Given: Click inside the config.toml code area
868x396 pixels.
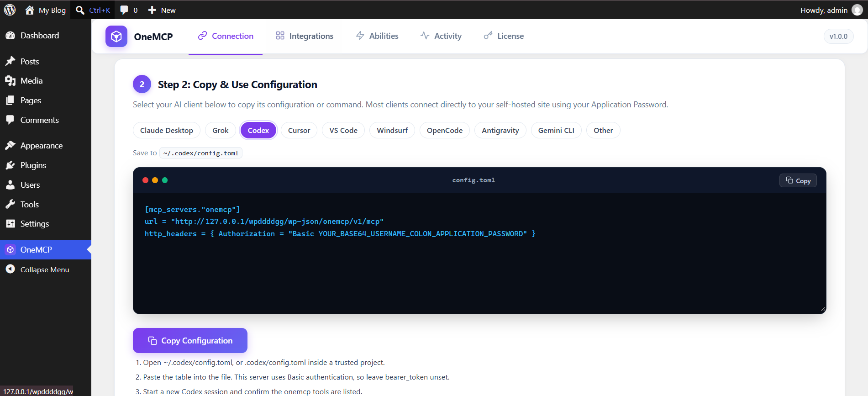Looking at the screenshot, I should tap(479, 253).
